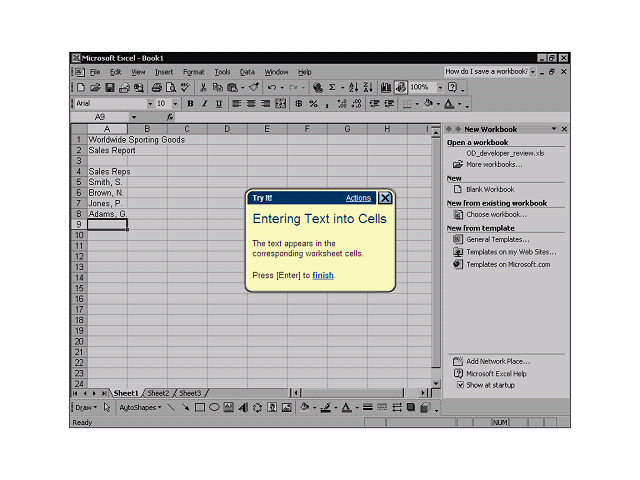The width and height of the screenshot is (640, 480).
Task: Click the Save disk icon
Action: [x=110, y=87]
